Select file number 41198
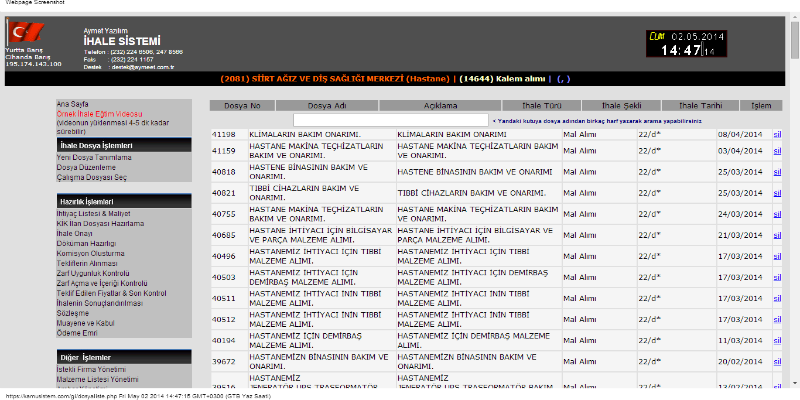This screenshot has height=400, width=800. [223, 135]
